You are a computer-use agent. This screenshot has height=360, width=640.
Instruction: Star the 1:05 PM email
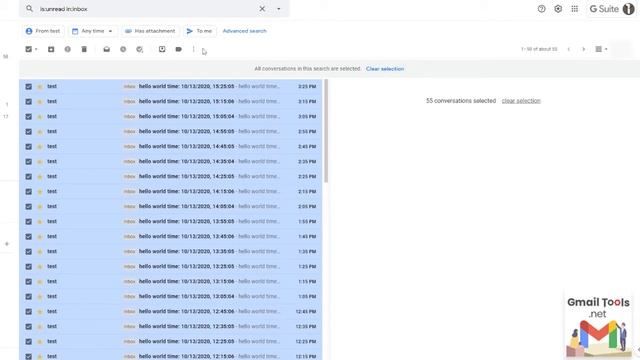(40, 296)
